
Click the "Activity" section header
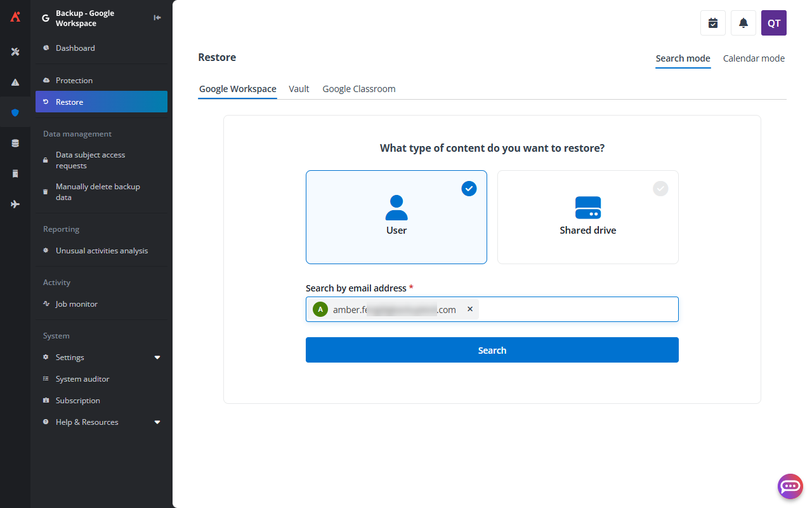click(57, 283)
